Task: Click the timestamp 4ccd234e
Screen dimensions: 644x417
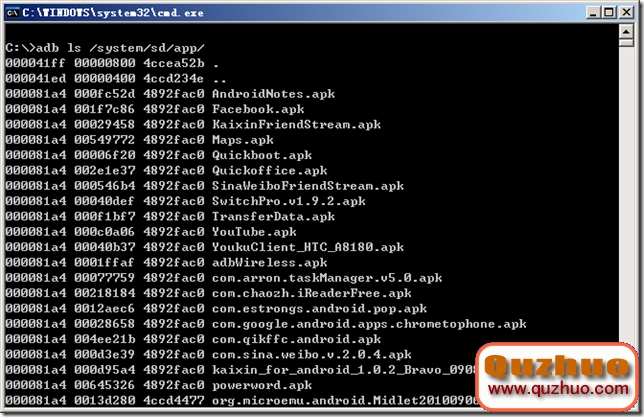Action: tap(174, 78)
